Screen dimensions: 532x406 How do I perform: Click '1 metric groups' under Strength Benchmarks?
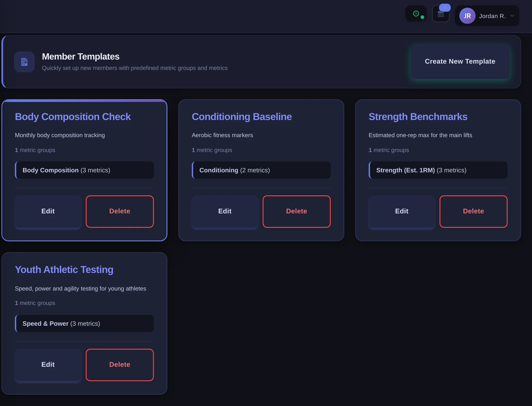tap(389, 150)
